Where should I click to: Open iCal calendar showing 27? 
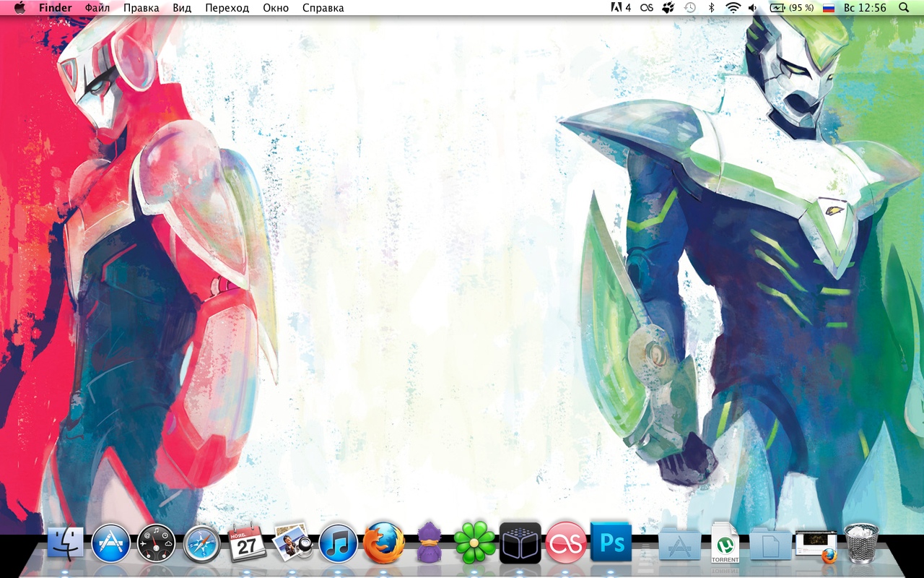(x=247, y=543)
